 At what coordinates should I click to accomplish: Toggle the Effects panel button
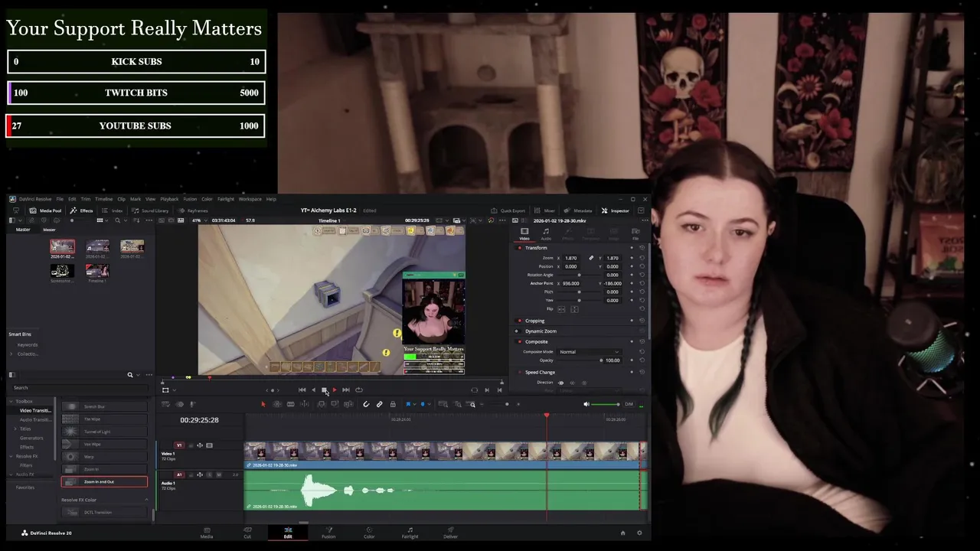[81, 210]
